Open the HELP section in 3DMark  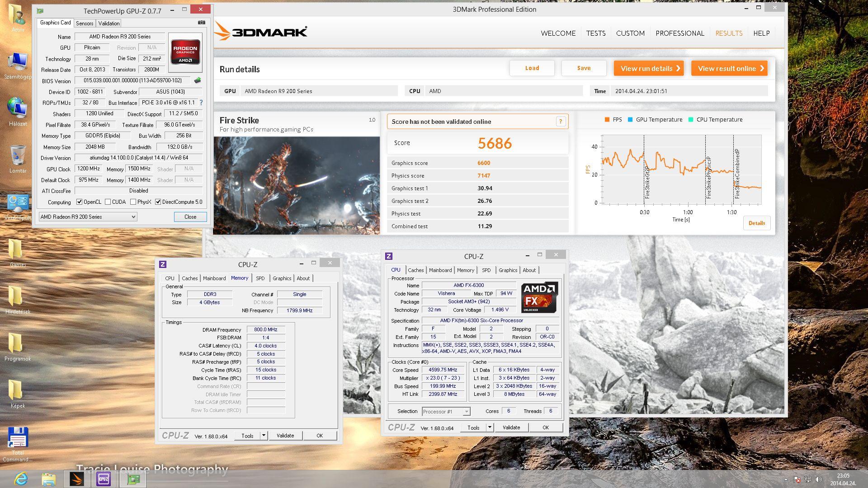(x=761, y=33)
